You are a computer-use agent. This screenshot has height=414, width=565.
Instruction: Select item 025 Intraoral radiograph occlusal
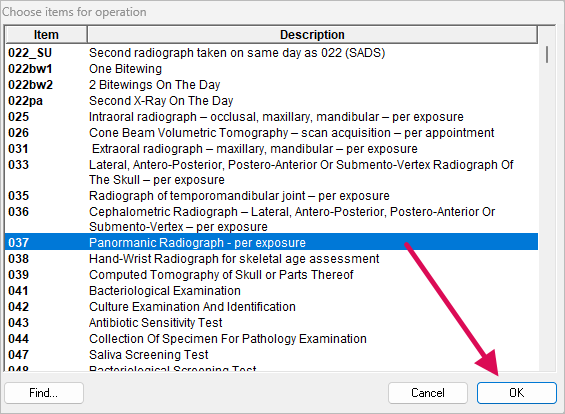[271, 117]
